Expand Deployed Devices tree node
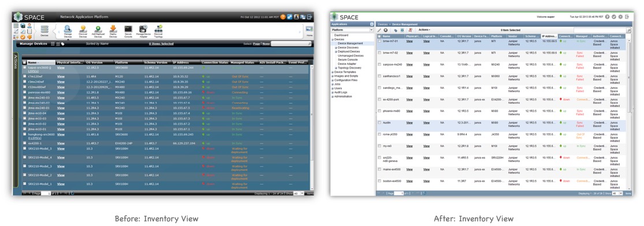Viewport: 644px width, 226px height. pyautogui.click(x=336, y=52)
